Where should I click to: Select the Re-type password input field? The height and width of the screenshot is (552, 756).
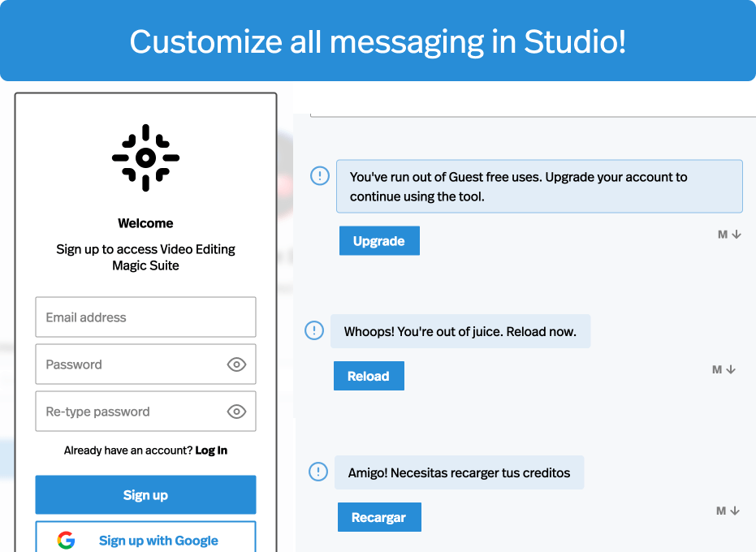click(x=130, y=412)
